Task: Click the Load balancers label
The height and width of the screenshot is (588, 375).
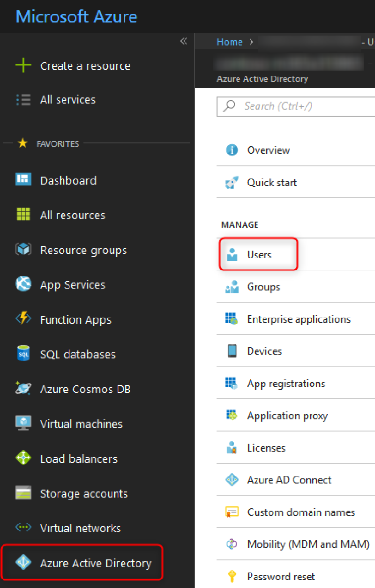Action: click(x=78, y=459)
